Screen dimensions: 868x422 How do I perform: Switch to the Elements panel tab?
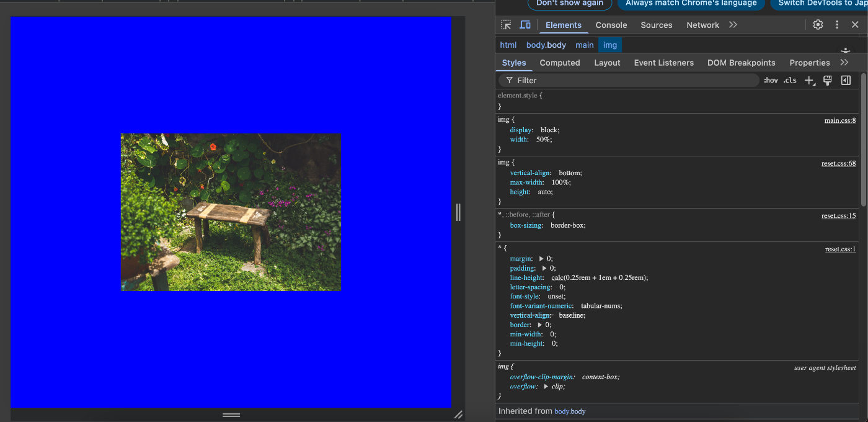point(563,25)
